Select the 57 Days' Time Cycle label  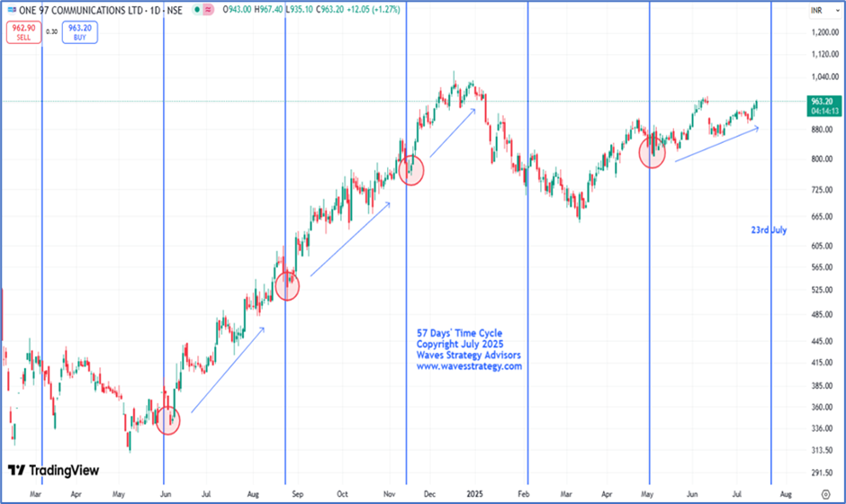point(459,333)
